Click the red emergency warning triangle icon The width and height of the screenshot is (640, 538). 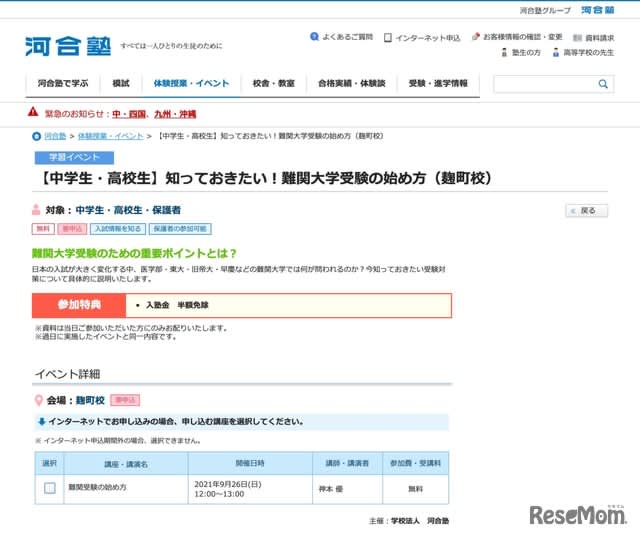(33, 112)
